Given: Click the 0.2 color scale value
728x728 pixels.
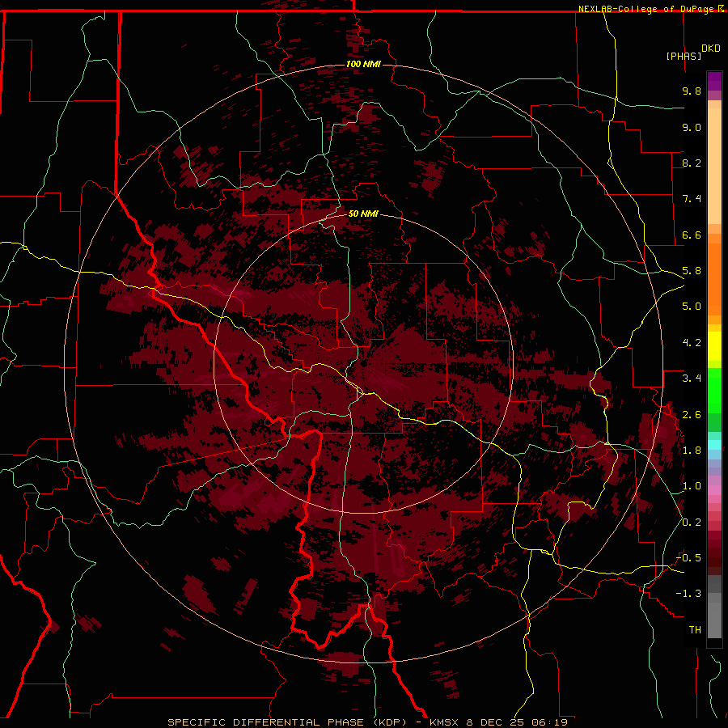Looking at the screenshot, I should 692,523.
